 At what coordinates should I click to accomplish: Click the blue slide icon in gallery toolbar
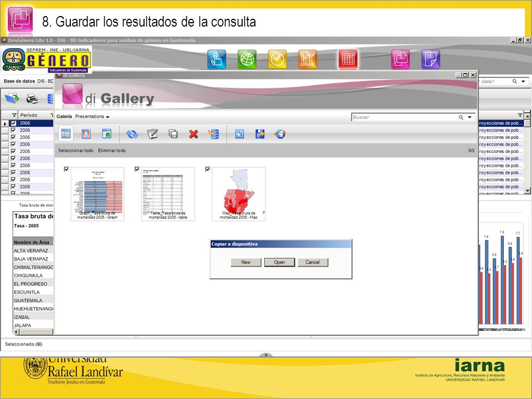click(x=239, y=134)
